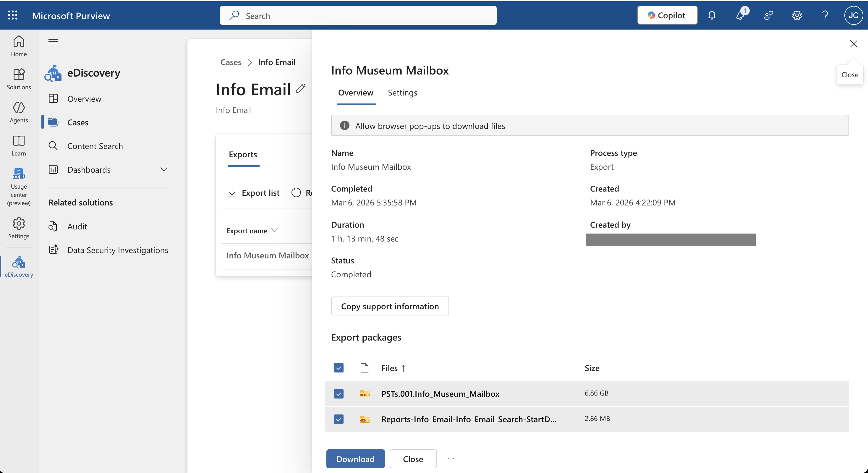Uncheck PSTs.001.Info_Museum_Mailbox checkbox
Viewport: 868px width, 473px height.
[x=339, y=393]
